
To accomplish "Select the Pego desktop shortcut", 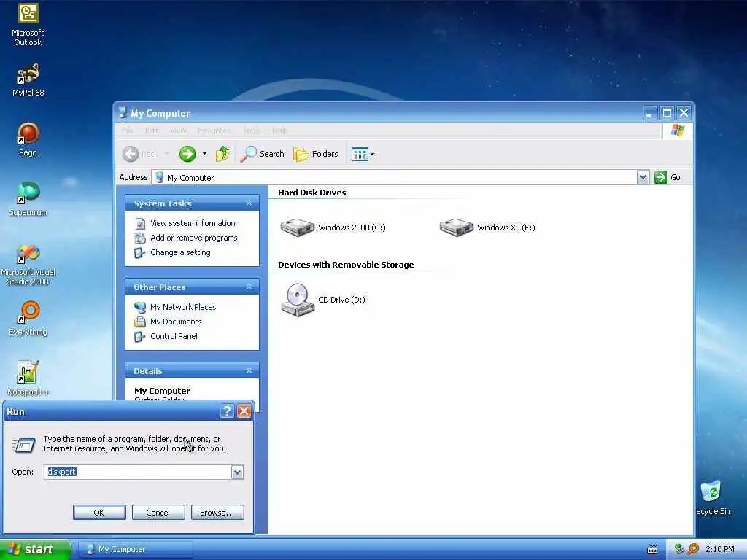I will point(28,139).
